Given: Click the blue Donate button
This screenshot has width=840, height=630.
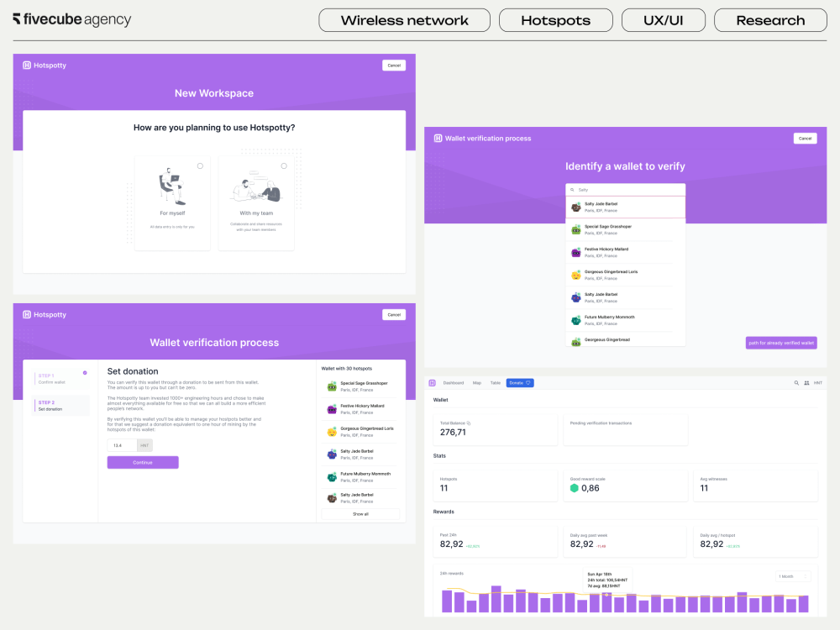Looking at the screenshot, I should point(520,383).
